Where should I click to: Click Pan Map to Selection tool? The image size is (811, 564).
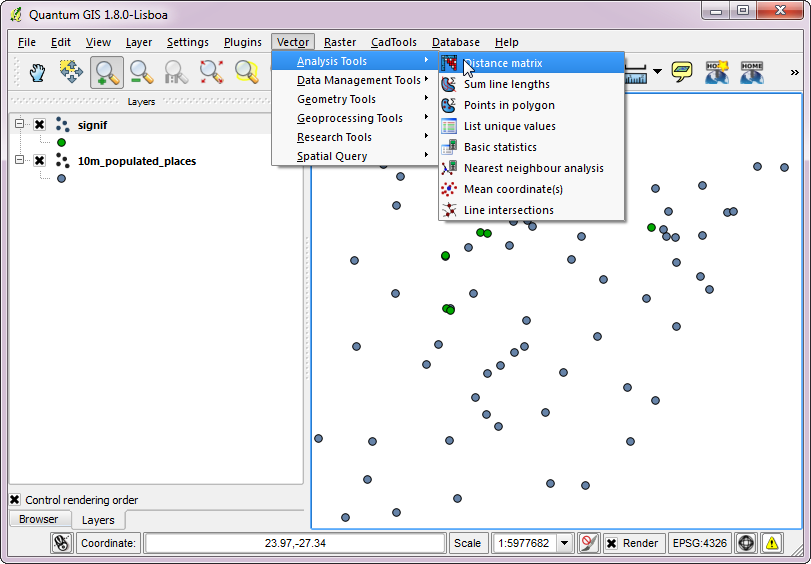tap(71, 72)
